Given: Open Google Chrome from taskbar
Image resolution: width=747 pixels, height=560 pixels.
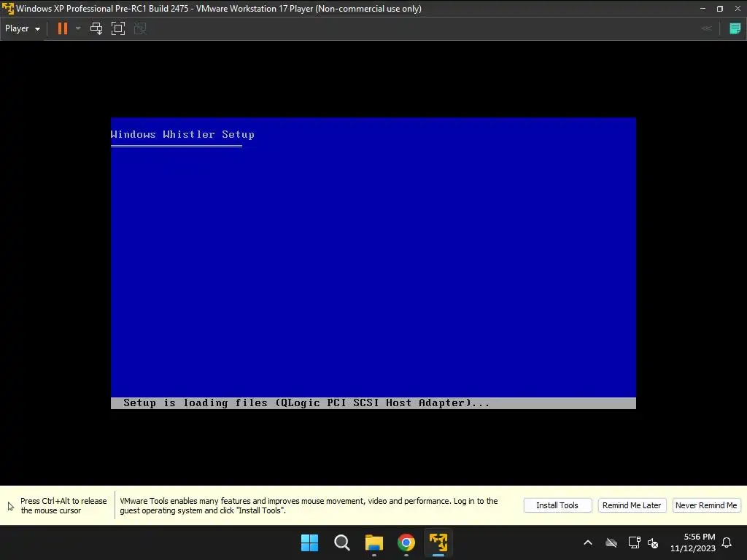Looking at the screenshot, I should pos(406,542).
